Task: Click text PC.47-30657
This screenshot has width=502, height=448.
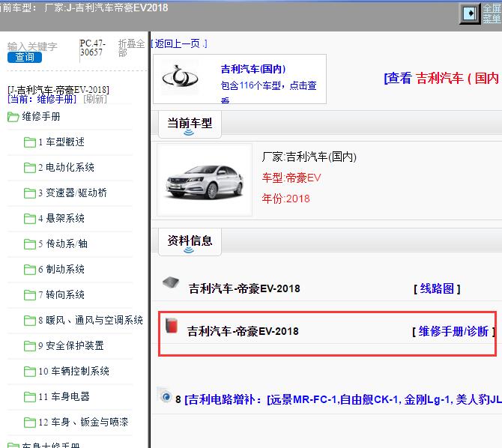Action: 92,48
